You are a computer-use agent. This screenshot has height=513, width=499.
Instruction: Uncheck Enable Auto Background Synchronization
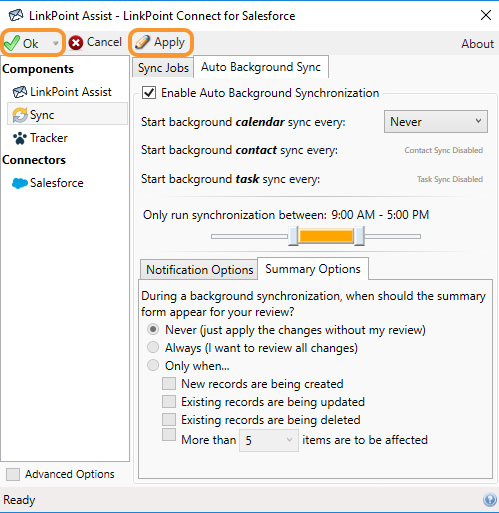click(x=149, y=92)
